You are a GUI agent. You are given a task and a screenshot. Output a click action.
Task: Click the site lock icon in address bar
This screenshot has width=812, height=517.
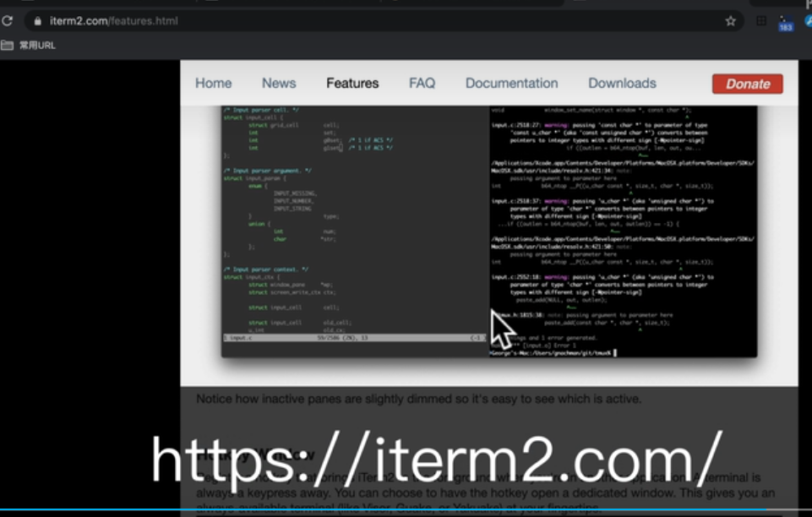pyautogui.click(x=37, y=21)
